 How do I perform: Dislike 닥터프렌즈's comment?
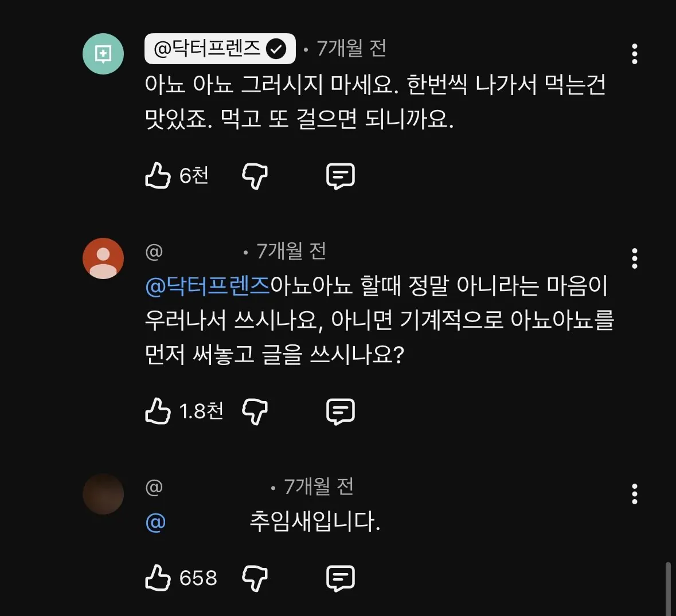click(255, 176)
